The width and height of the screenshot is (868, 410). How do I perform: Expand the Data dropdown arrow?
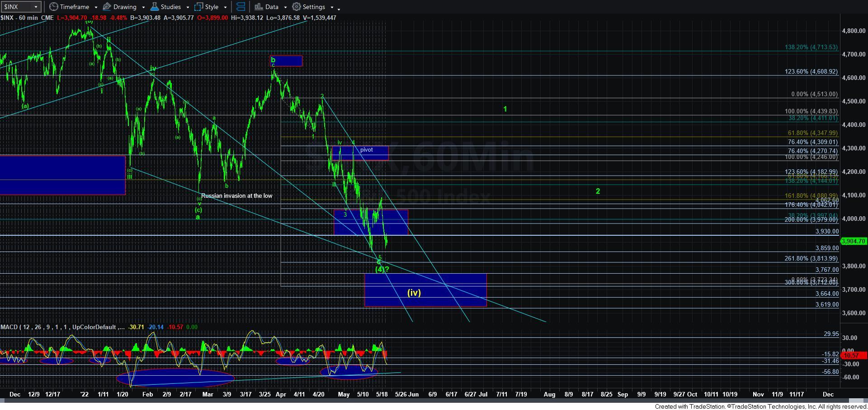(285, 7)
